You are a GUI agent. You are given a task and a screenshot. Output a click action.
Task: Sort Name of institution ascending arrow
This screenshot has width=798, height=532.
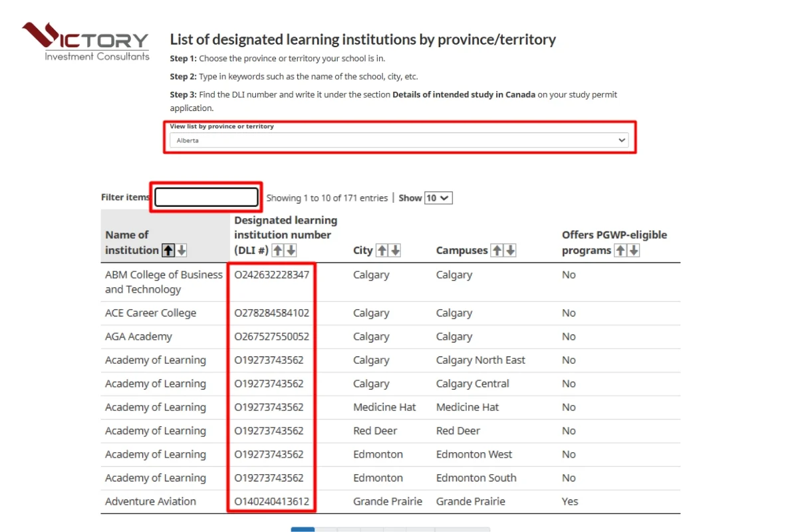tap(168, 250)
